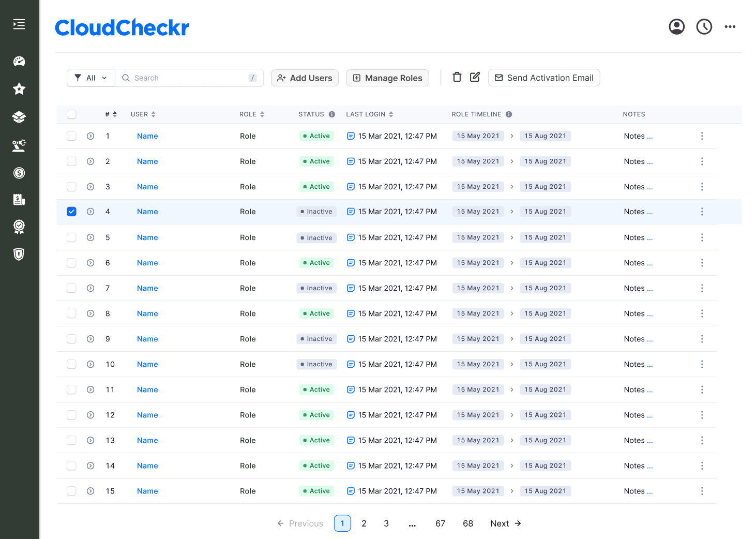Viewport: 756px width, 539px height.
Task: Open Notes link in row 8
Action: pyautogui.click(x=638, y=313)
